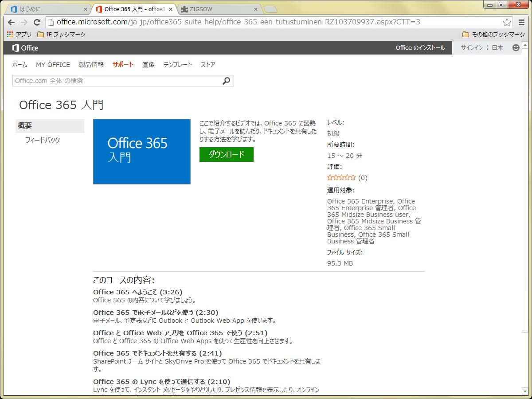Screen dimensions: 532x399
Task: Close the ZIGSOW tab
Action: click(255, 9)
